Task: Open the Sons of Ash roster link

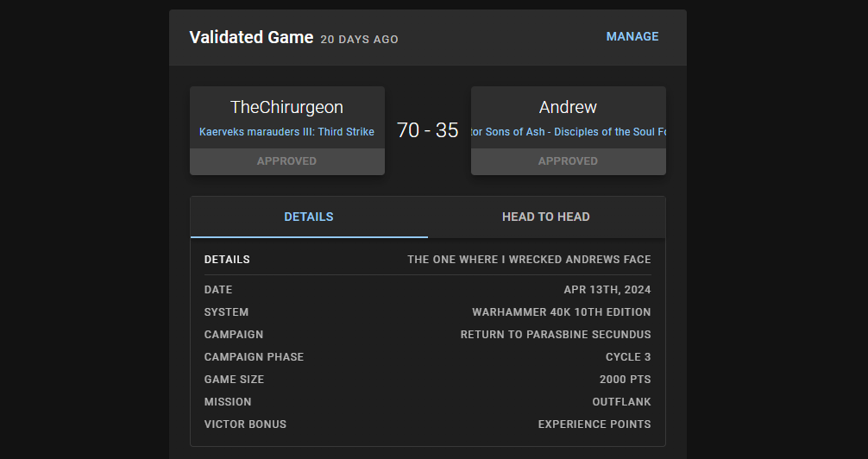Action: tap(568, 132)
